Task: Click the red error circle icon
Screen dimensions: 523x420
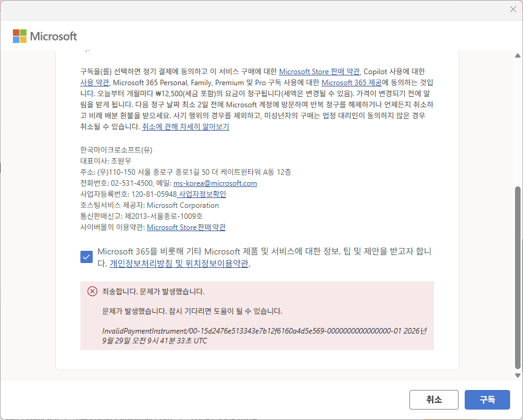Action: point(93,291)
